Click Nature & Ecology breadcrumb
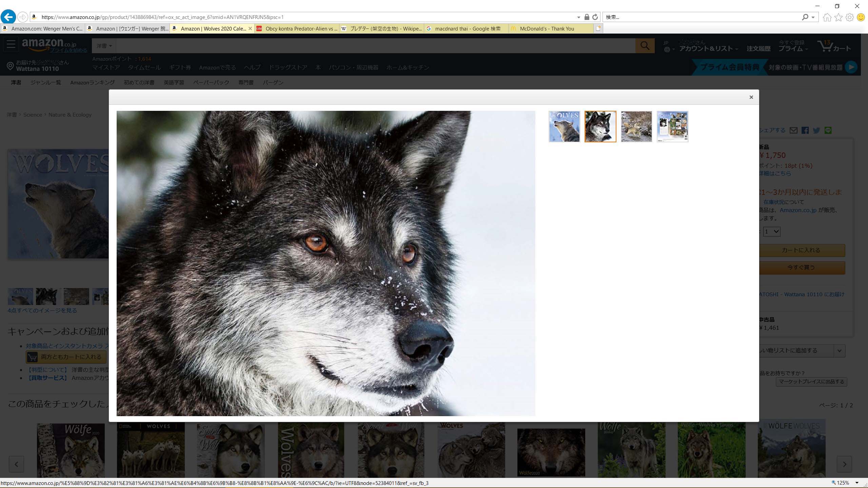 [70, 115]
